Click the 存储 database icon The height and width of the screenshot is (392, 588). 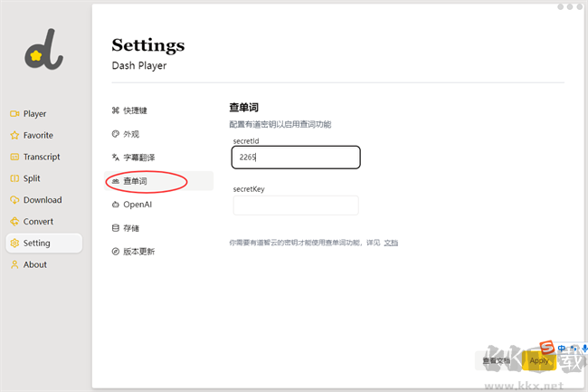pyautogui.click(x=116, y=228)
